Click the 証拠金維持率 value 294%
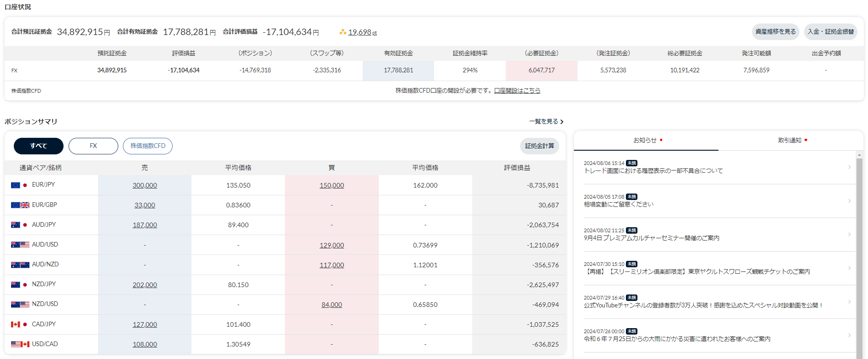Viewport: 868px width, 359px height. 470,71
